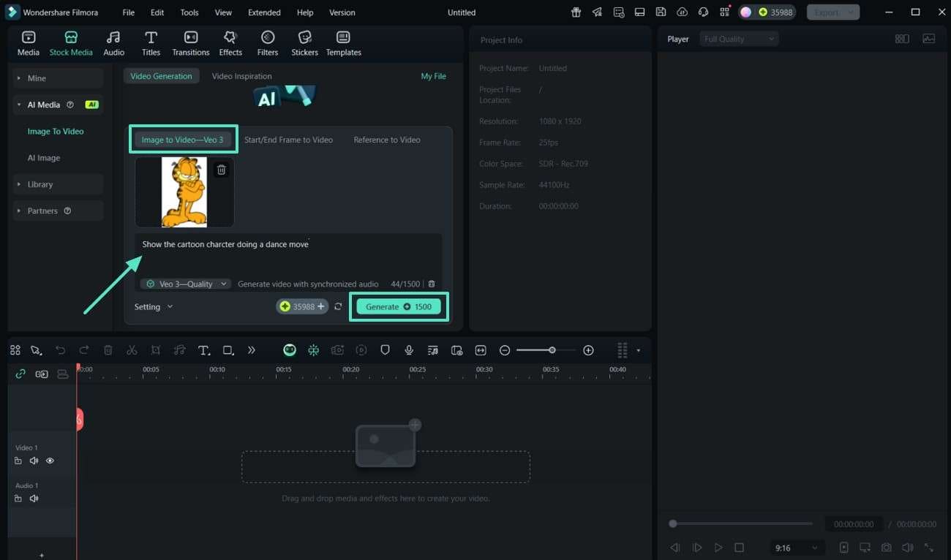The image size is (951, 560).
Task: Expand the Partners section
Action: pos(57,211)
